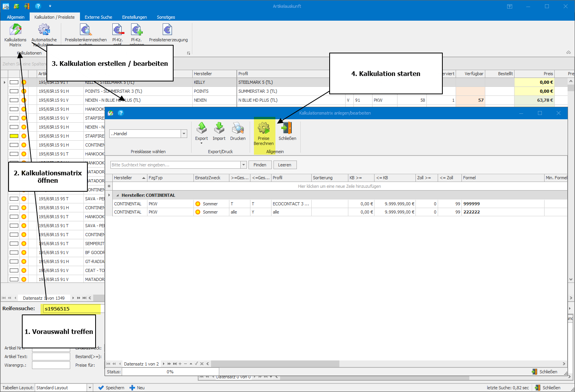Open Preislistenkennzeichen suchen
Screen dimensions: 575x392
[x=86, y=35]
